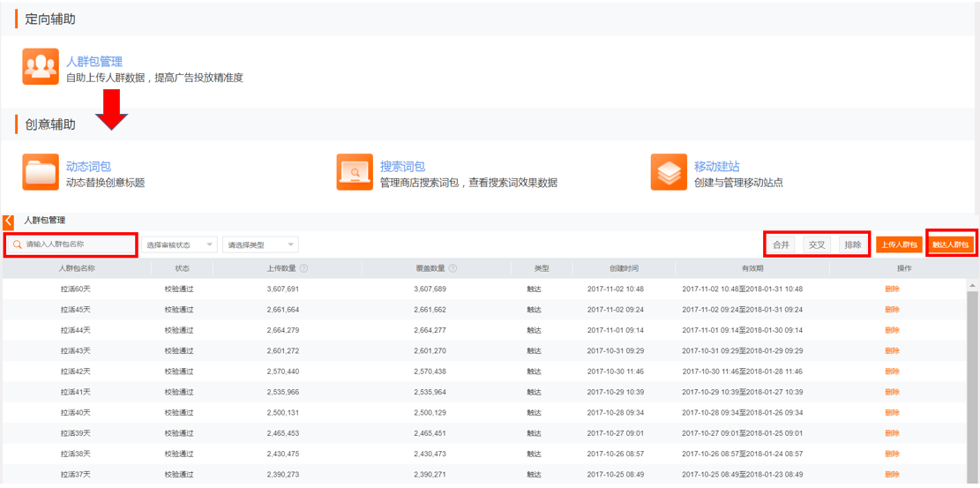Click help icon beside 覆盖数量
The width and height of the screenshot is (980, 488).
tap(453, 268)
